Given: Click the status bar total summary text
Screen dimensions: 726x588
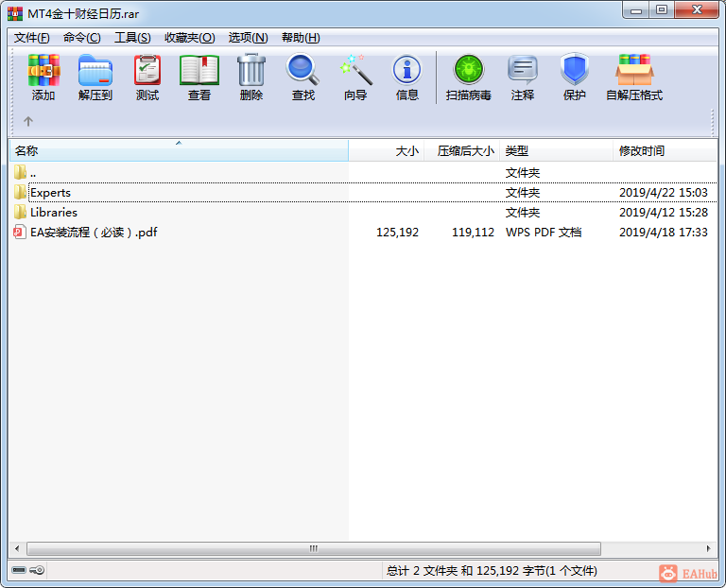Looking at the screenshot, I should tap(492, 570).
